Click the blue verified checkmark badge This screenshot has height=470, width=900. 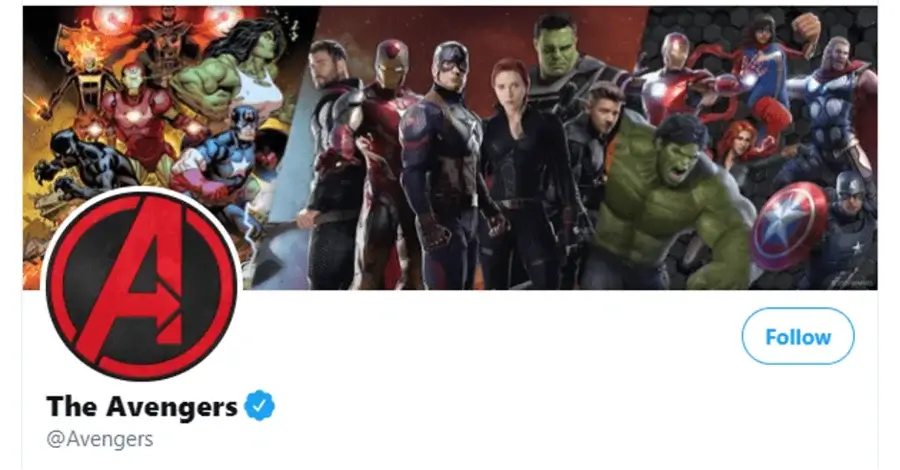[x=259, y=406]
